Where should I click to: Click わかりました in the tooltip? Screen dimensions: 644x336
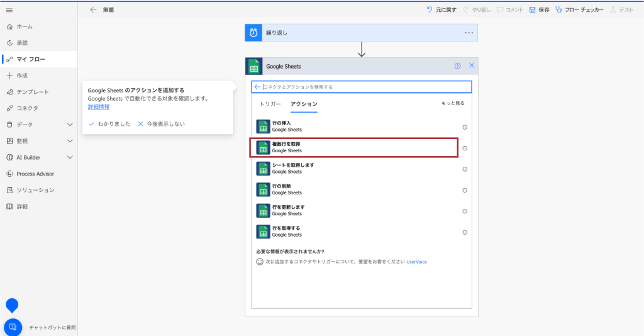[x=109, y=124]
